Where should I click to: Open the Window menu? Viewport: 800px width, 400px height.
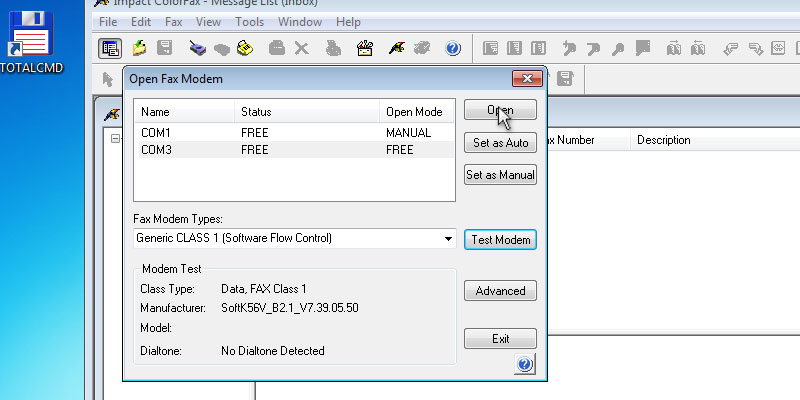pyautogui.click(x=300, y=21)
